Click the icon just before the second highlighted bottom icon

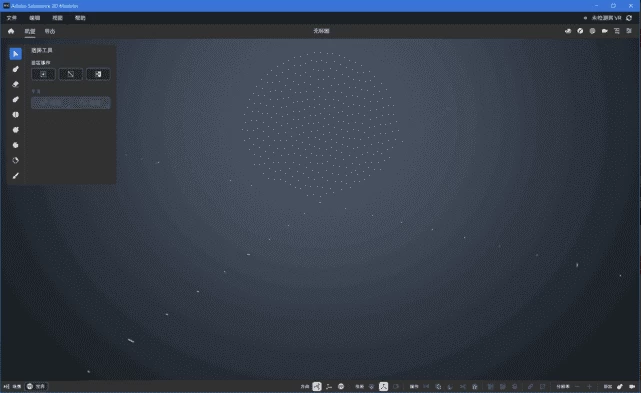(x=371, y=386)
